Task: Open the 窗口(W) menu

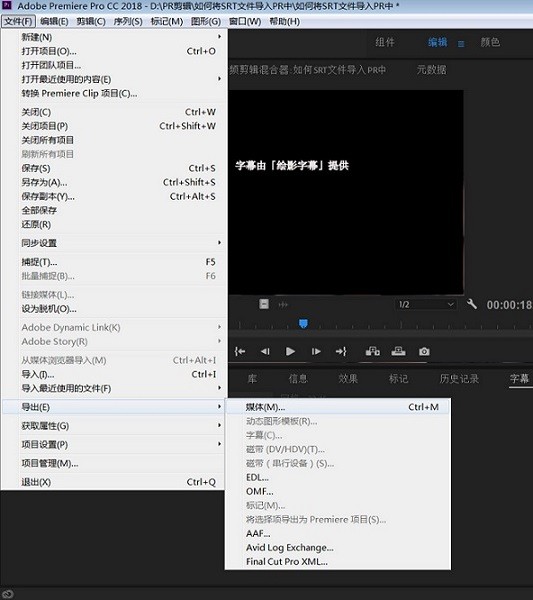Action: (245, 21)
